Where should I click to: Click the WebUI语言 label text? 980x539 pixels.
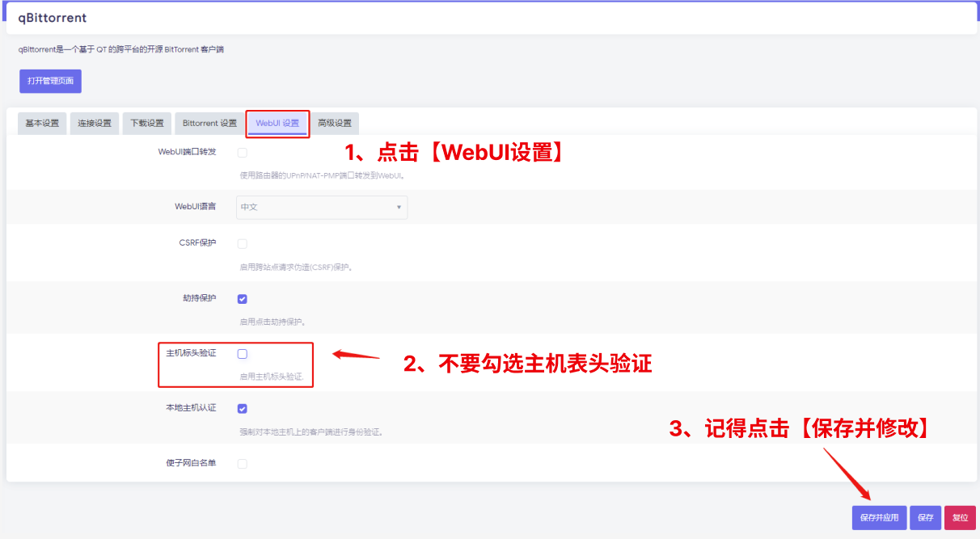(x=196, y=207)
